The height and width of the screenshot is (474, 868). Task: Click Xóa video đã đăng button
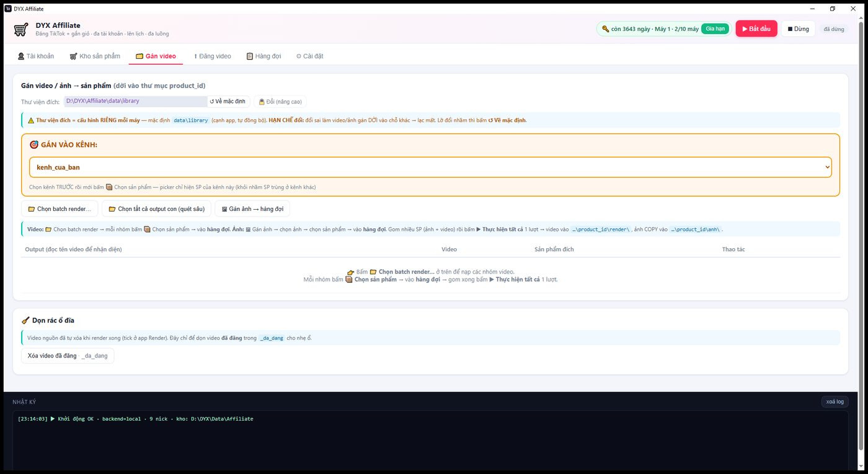pos(68,355)
